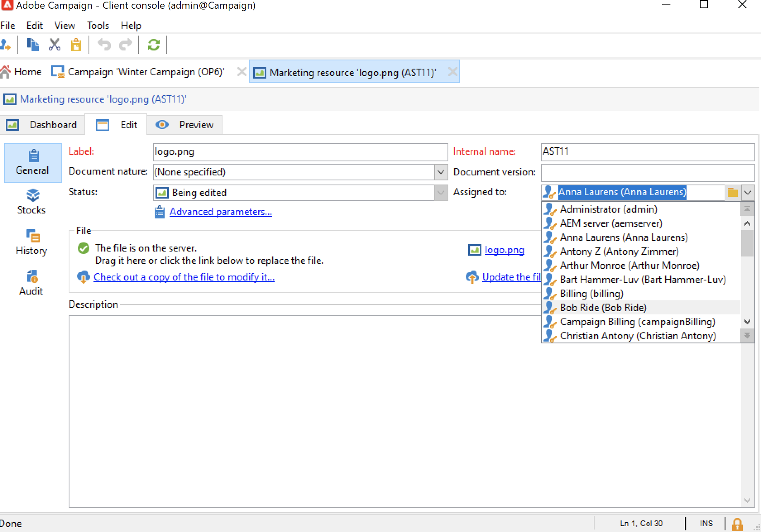Click the green refresh icon

pyautogui.click(x=154, y=45)
